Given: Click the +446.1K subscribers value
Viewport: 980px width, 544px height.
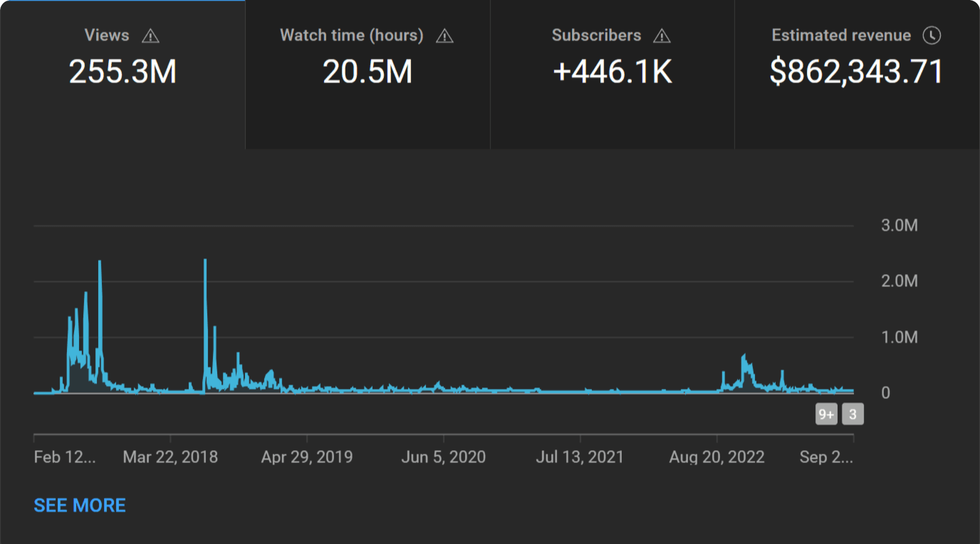Looking at the screenshot, I should point(612,71).
